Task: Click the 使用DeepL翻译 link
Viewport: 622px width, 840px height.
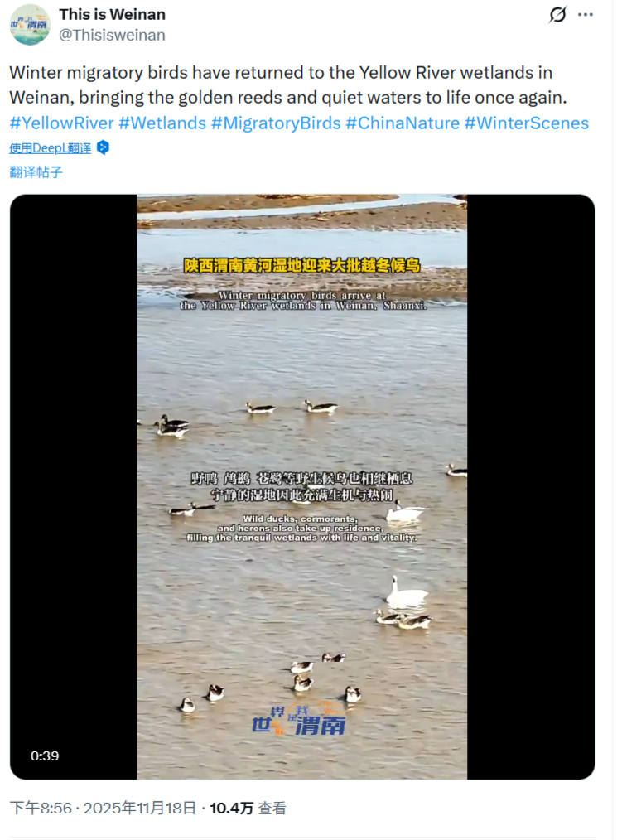Action: (51, 147)
